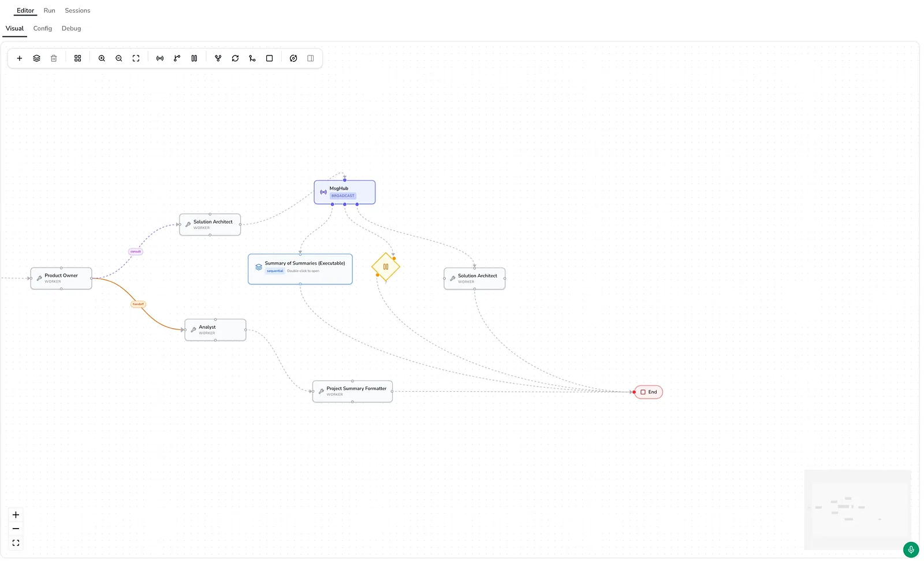924x561 pixels.
Task: Click the git-branch toolbar icon
Action: click(177, 58)
